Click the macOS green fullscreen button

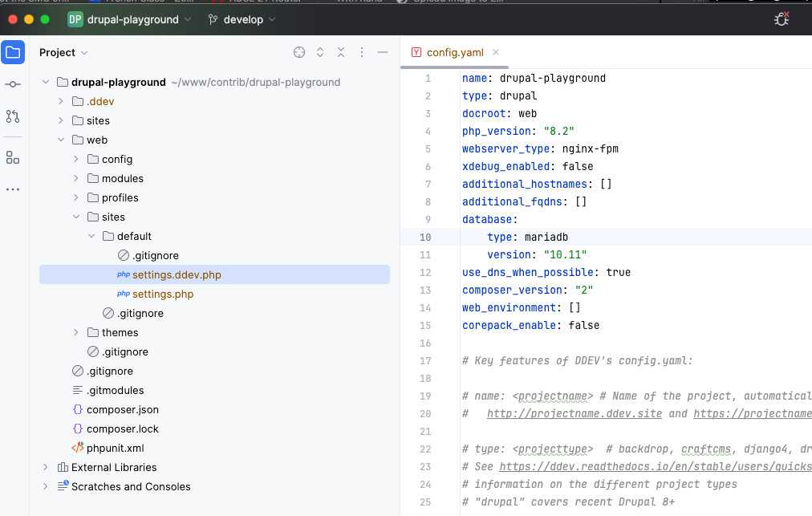(45, 19)
